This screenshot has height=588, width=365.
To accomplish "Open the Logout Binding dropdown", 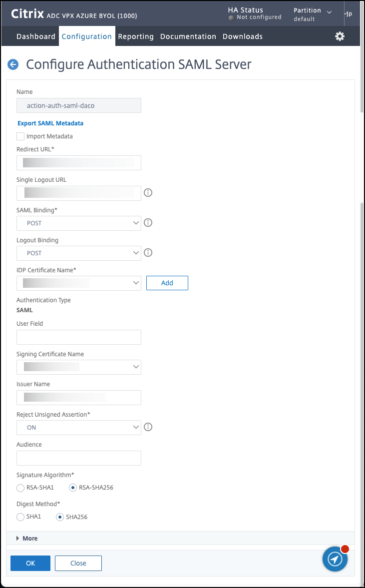I will tap(79, 253).
